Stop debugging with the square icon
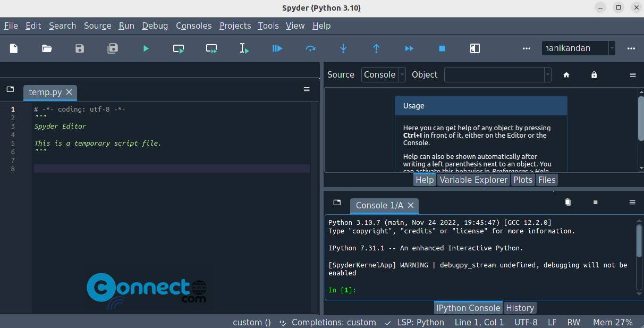This screenshot has height=328, width=644. click(x=442, y=48)
